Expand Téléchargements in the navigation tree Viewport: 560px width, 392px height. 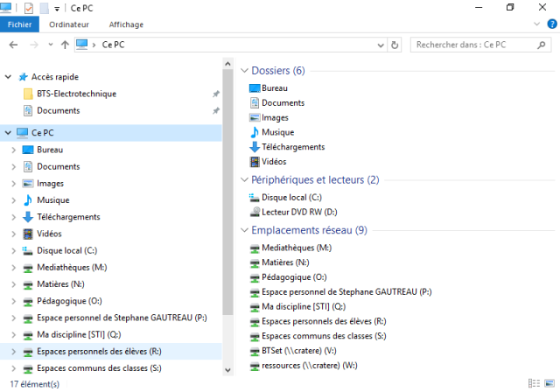click(14, 217)
